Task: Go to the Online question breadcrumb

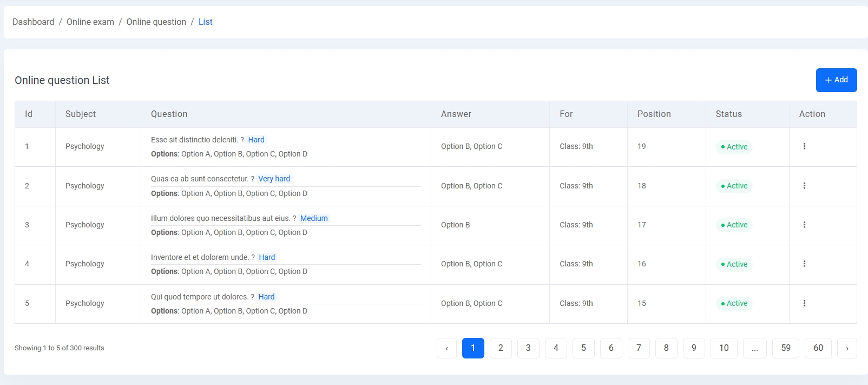Action: (156, 22)
